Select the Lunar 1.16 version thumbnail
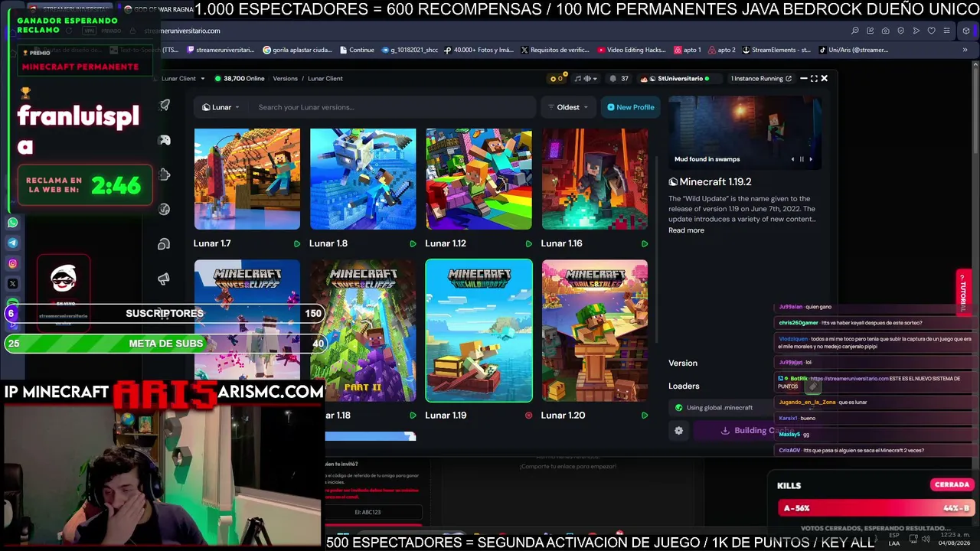980x551 pixels. coord(594,179)
